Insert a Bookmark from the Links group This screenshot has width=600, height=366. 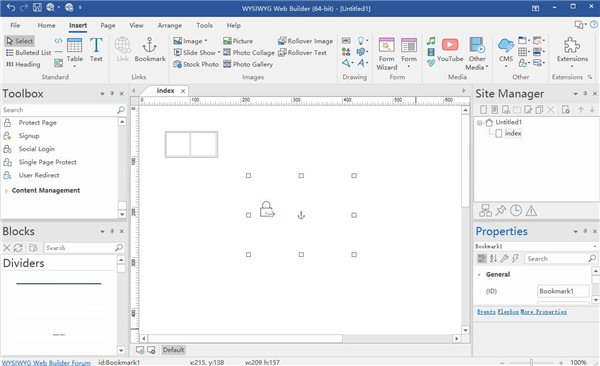150,50
